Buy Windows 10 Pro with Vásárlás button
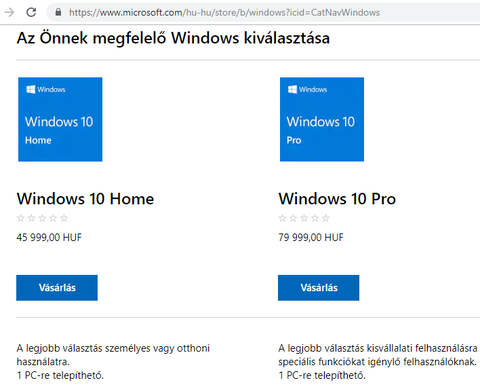The height and width of the screenshot is (391, 480). [x=319, y=288]
